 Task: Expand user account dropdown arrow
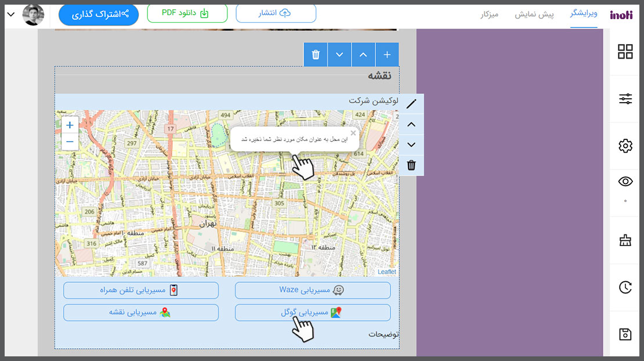click(10, 15)
